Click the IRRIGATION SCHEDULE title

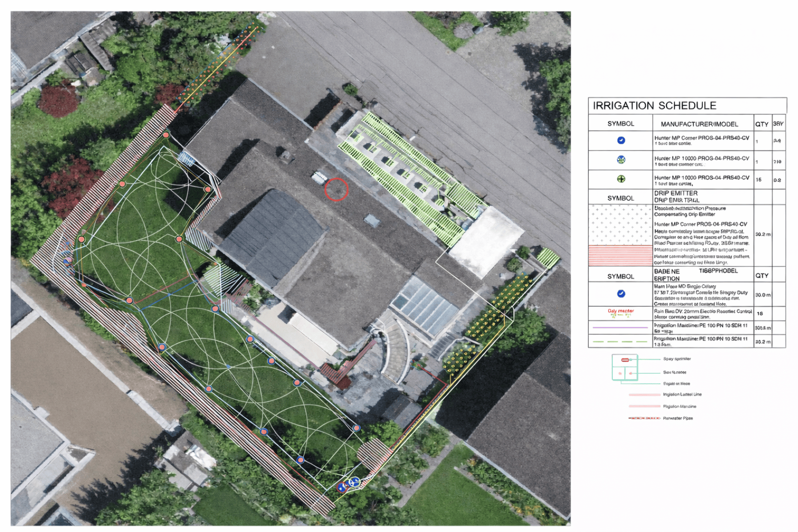tap(654, 106)
